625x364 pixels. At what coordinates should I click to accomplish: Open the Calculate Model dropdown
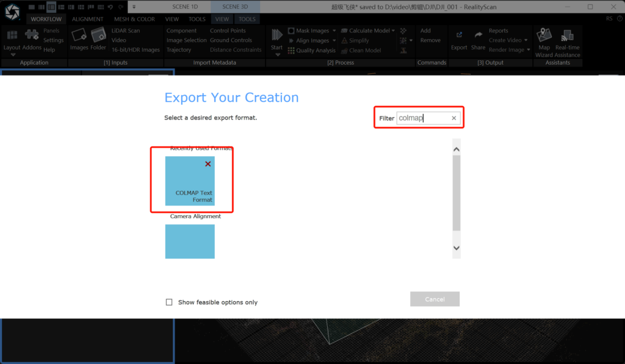[393, 30]
